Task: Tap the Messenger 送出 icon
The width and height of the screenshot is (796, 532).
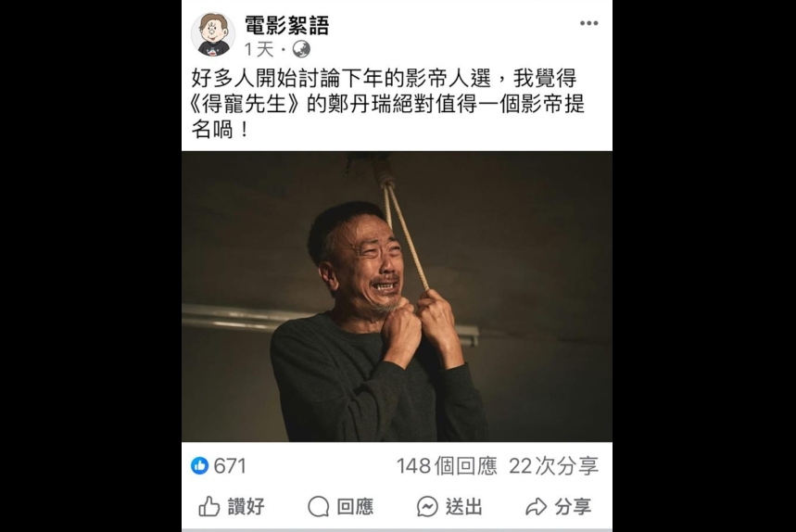Action: point(427,507)
